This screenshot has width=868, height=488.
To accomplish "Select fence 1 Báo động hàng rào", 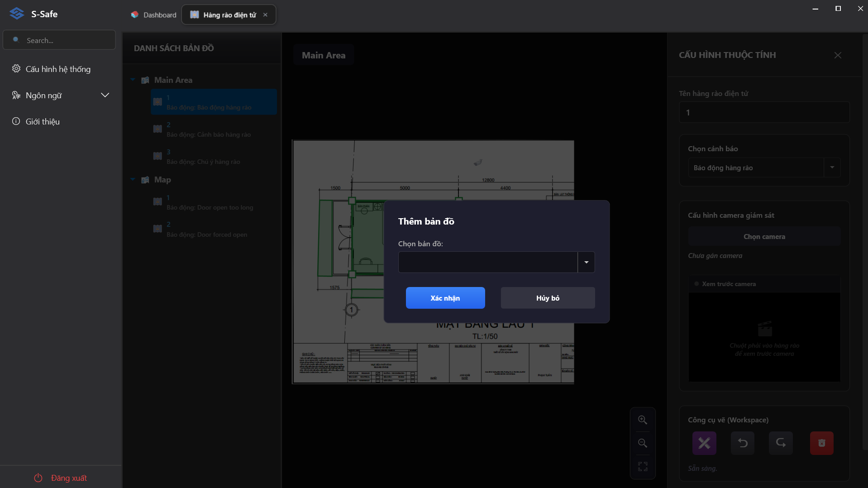I will (214, 102).
